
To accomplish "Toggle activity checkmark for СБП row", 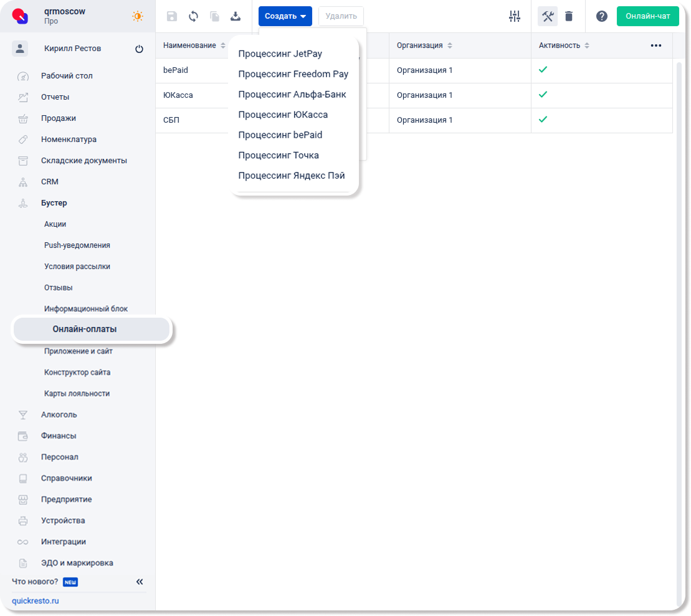I will [x=543, y=120].
